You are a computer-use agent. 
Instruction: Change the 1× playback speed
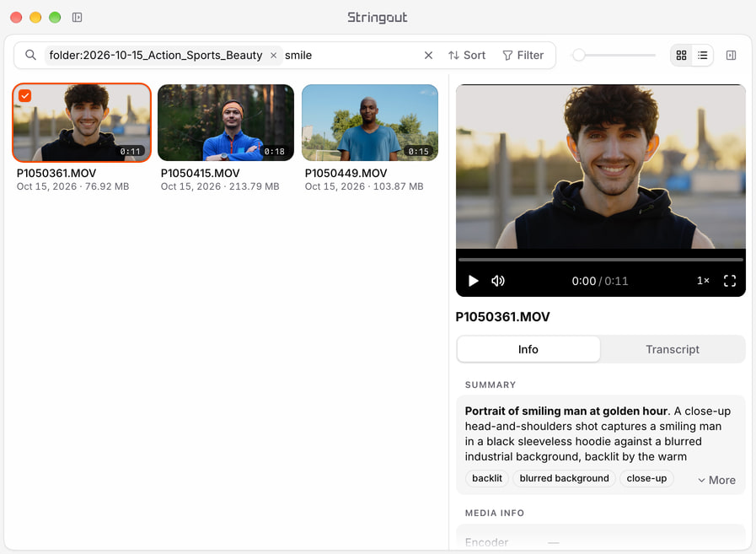pyautogui.click(x=703, y=281)
